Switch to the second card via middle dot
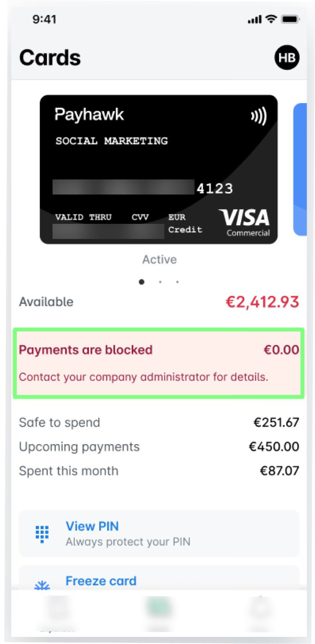 click(x=160, y=282)
